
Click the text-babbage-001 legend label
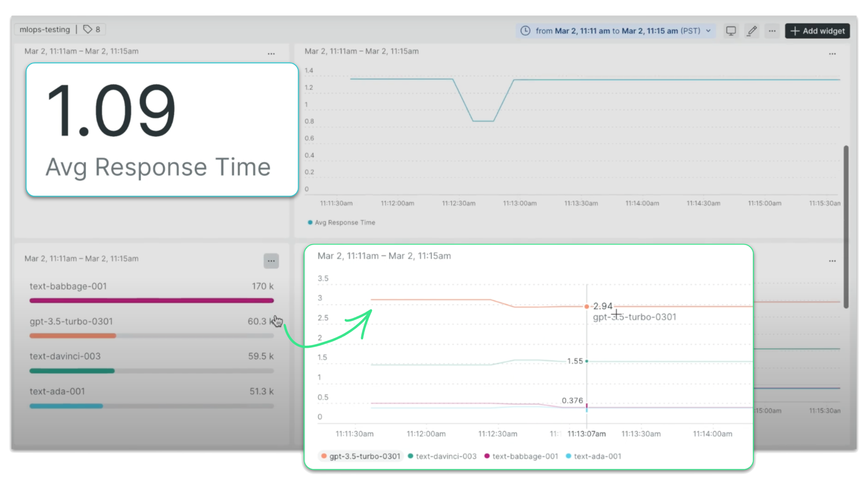(x=525, y=456)
